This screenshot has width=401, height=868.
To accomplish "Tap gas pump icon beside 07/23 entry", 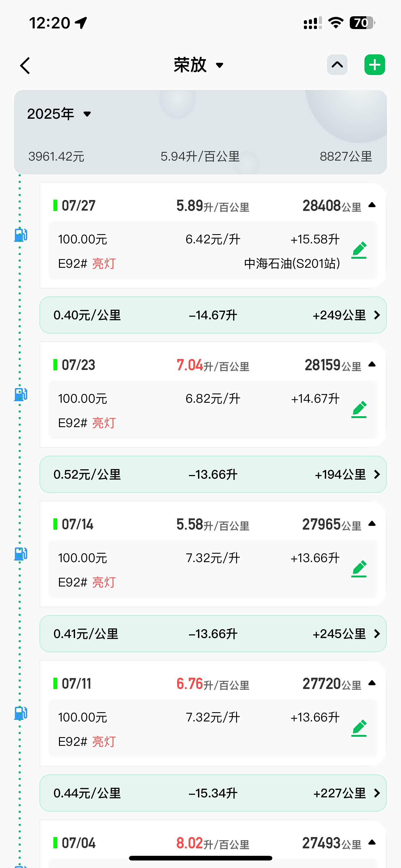I will (x=21, y=394).
